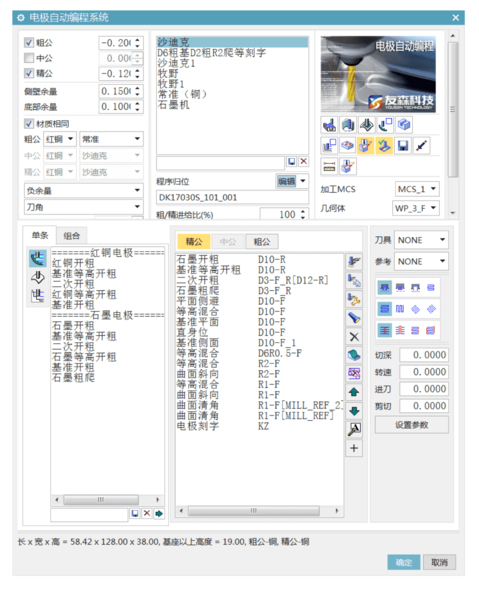This screenshot has height=600, width=479.
Task: Click the red X icon beside the green arrow
Action: coord(147,514)
